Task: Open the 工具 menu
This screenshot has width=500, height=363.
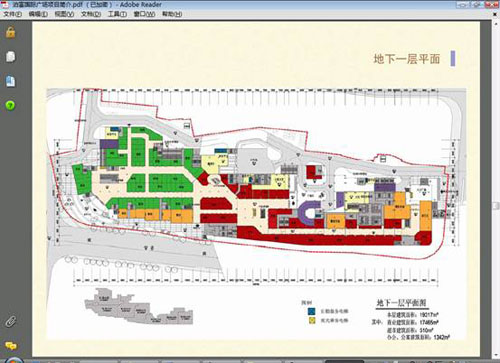Action: 117,14
